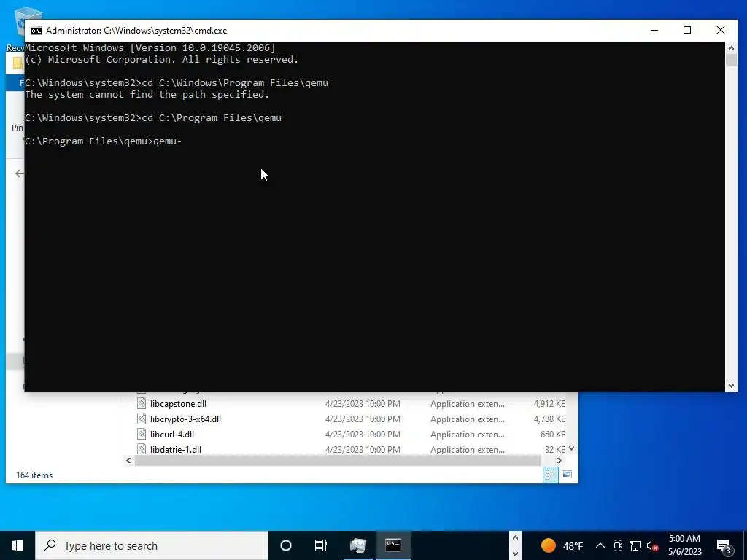Open the Action Center notifications
The height and width of the screenshot is (560, 747).
coord(724,545)
